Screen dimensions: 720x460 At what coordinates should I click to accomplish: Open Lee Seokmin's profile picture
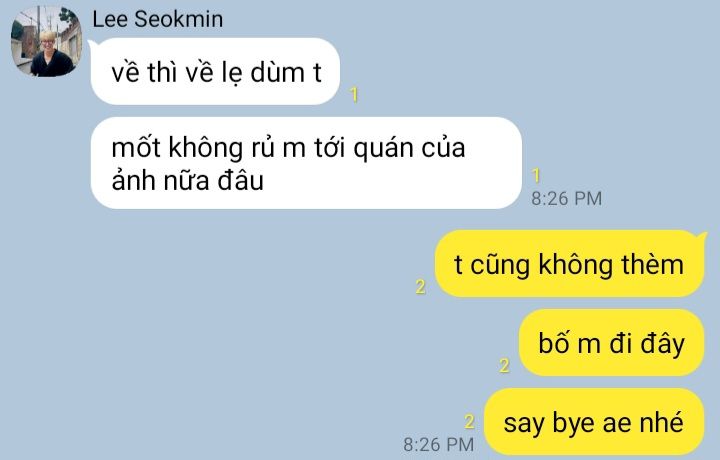click(46, 42)
